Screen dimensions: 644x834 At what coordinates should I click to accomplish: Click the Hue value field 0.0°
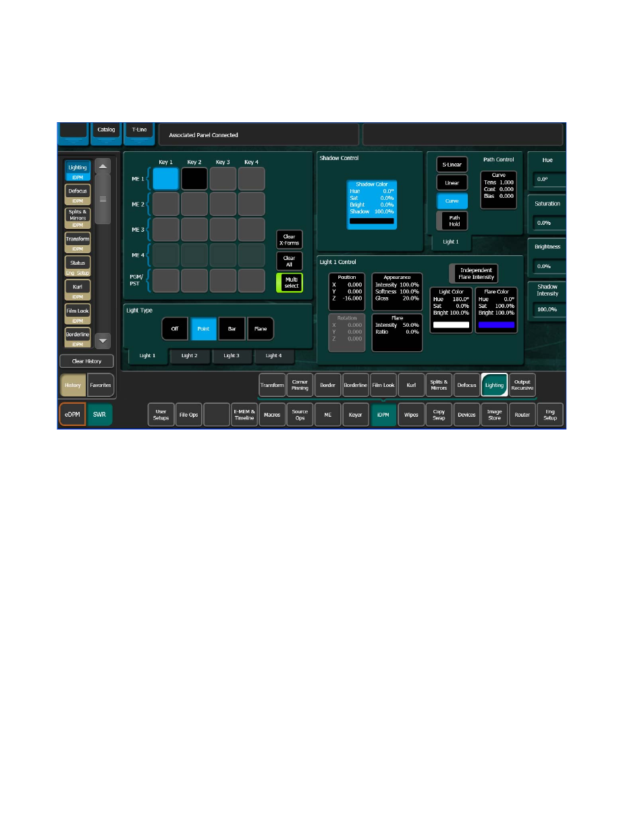click(x=548, y=180)
